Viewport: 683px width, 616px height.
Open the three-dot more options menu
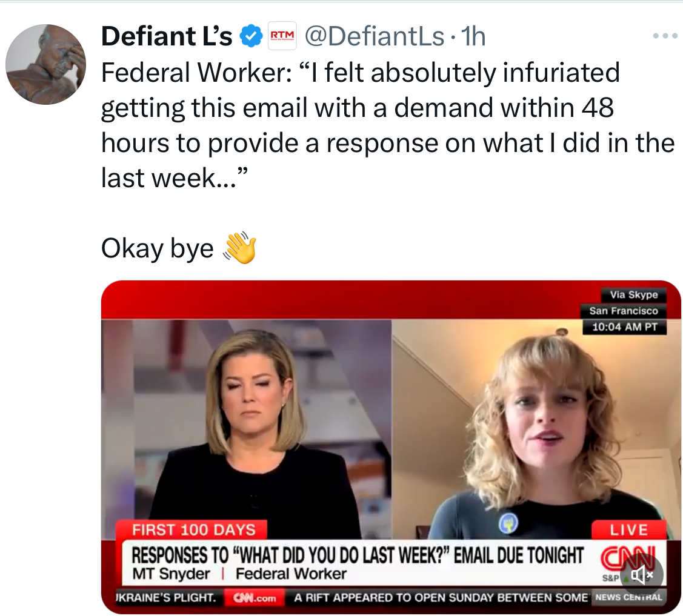pos(665,36)
